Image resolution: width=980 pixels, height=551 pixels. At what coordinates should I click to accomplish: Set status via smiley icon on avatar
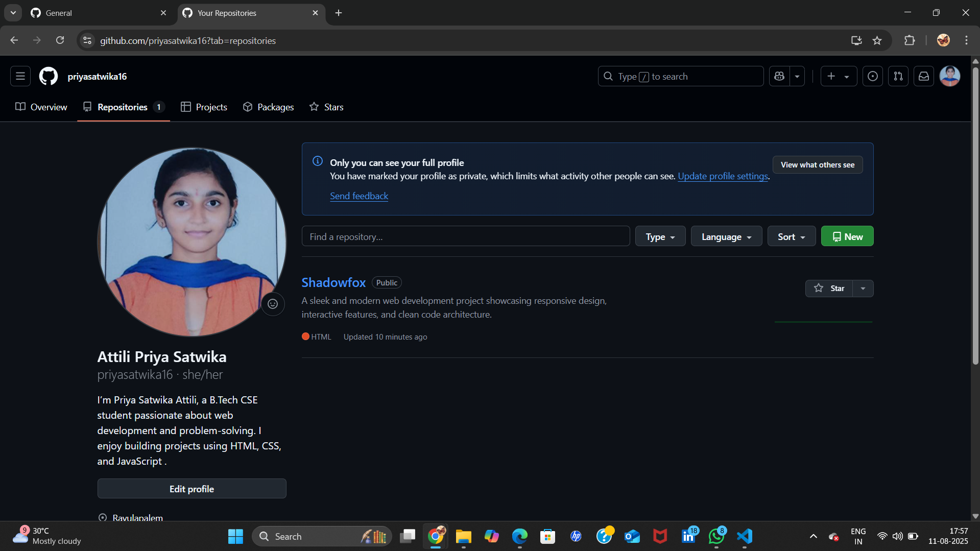click(x=273, y=304)
